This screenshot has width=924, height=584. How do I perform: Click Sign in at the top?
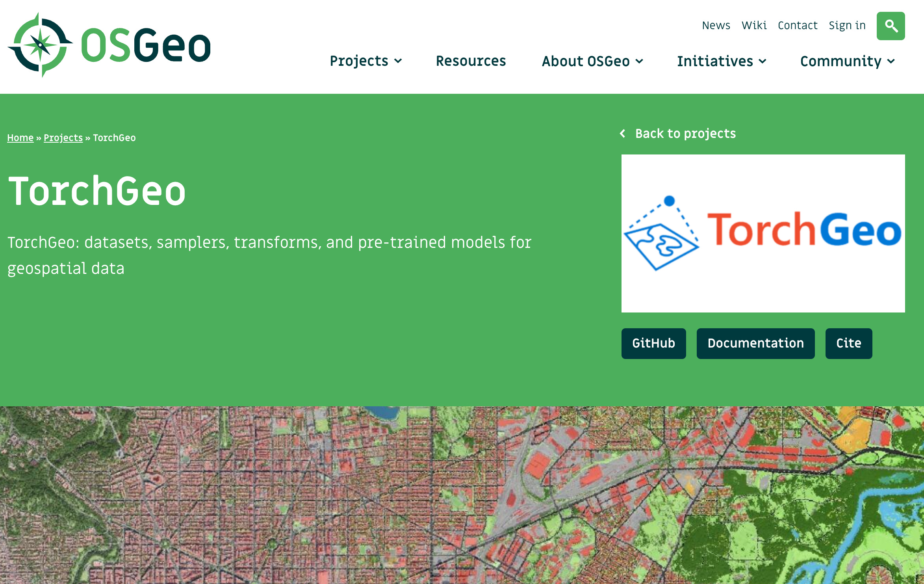[847, 26]
